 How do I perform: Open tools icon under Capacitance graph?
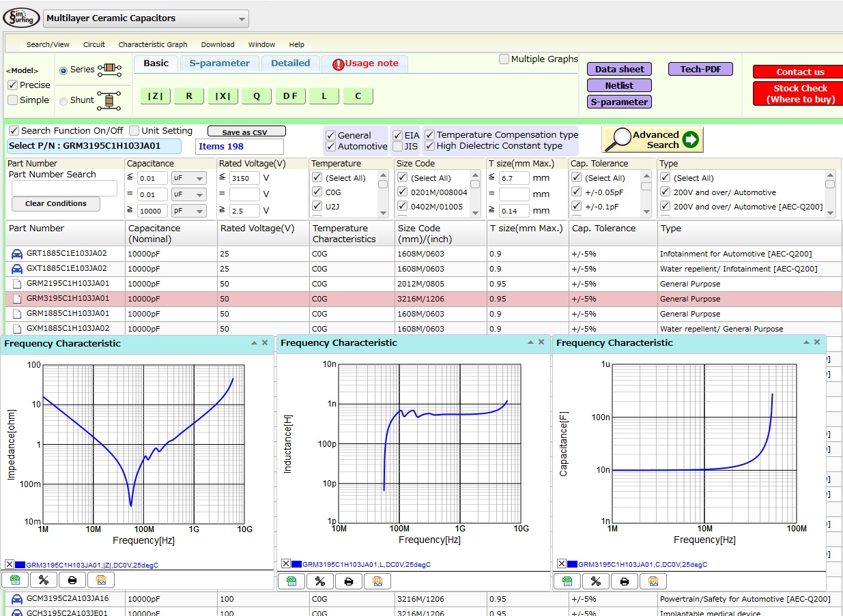[x=596, y=581]
